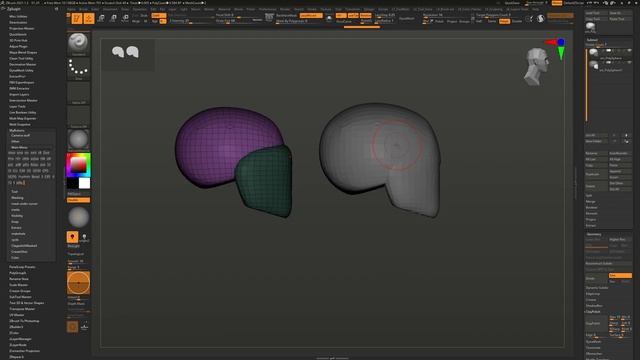Open the Document menu
The width and height of the screenshot is (640, 360).
coord(110,9)
